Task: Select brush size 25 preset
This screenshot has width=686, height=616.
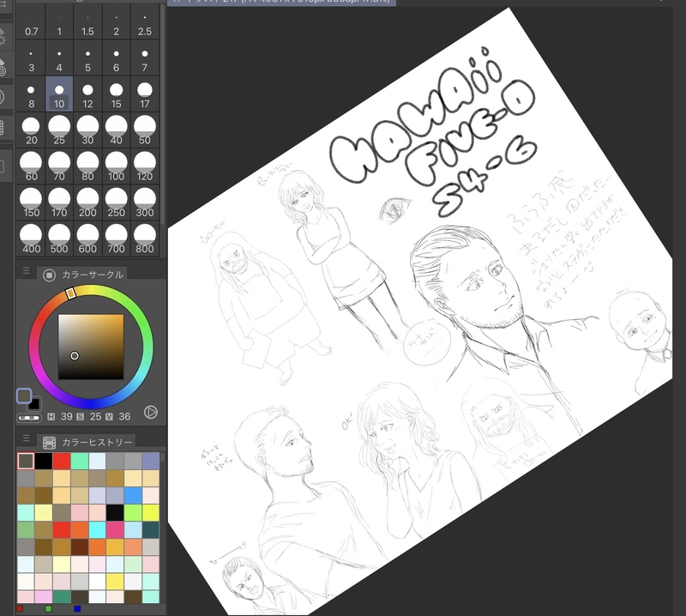Action: tap(59, 131)
